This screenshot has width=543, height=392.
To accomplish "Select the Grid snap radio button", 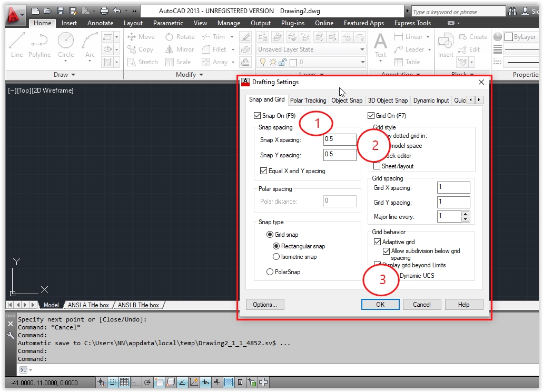I will coord(270,235).
